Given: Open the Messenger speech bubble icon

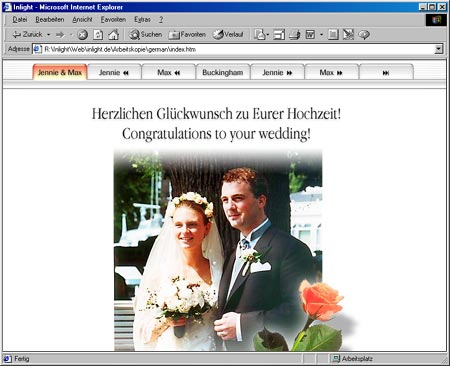Looking at the screenshot, I should (x=364, y=35).
